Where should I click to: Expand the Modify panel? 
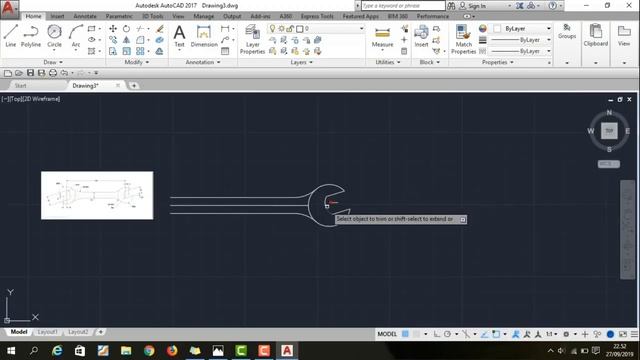click(137, 62)
